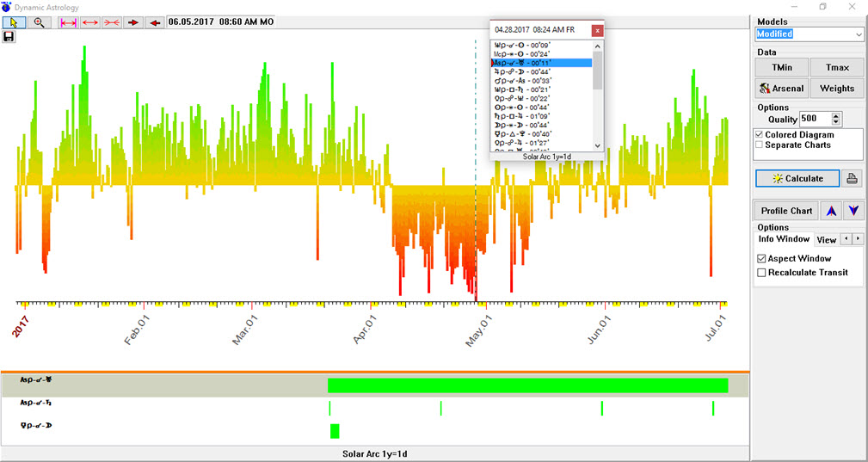Save the diagram with the floppy disk icon
Screen dimensions: 868x462
click(9, 37)
